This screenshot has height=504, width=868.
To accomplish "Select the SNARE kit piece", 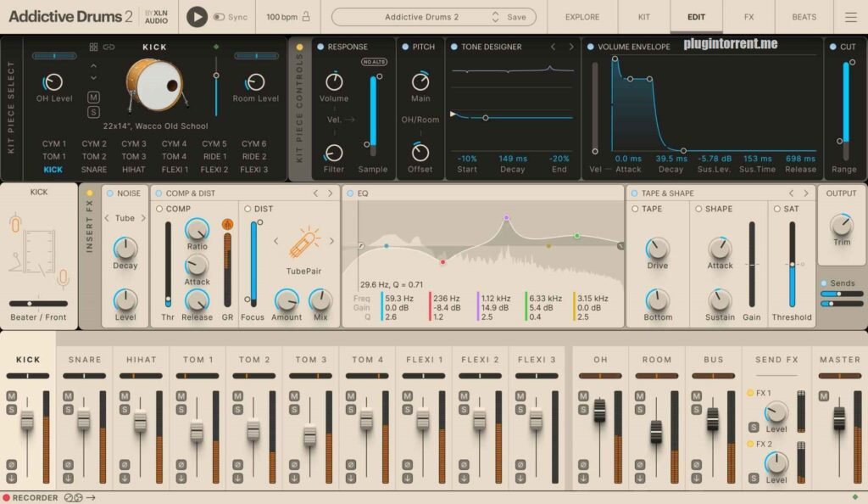I will 94,170.
